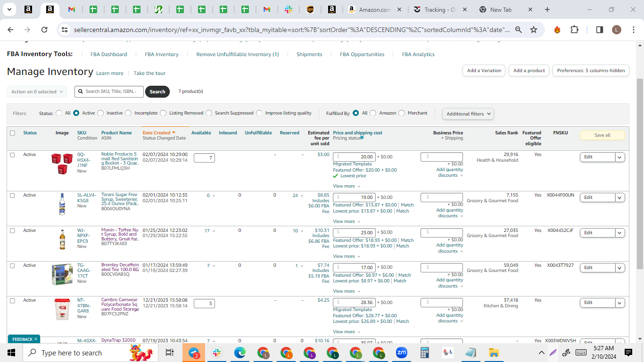Filter Fulfilled By Merchant
644x362 pixels.
point(402,113)
